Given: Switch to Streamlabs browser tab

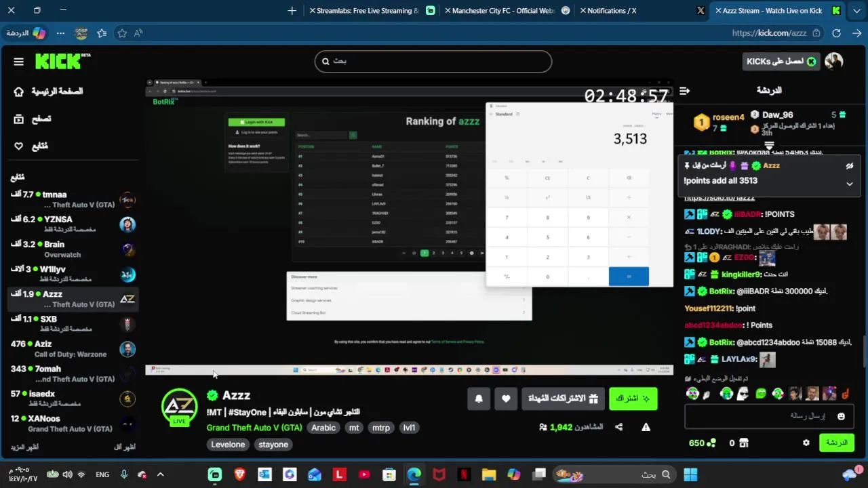Looking at the screenshot, I should (372, 11).
